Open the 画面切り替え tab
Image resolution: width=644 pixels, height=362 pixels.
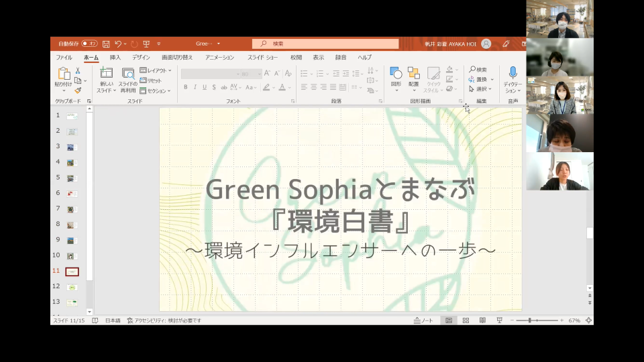177,58
